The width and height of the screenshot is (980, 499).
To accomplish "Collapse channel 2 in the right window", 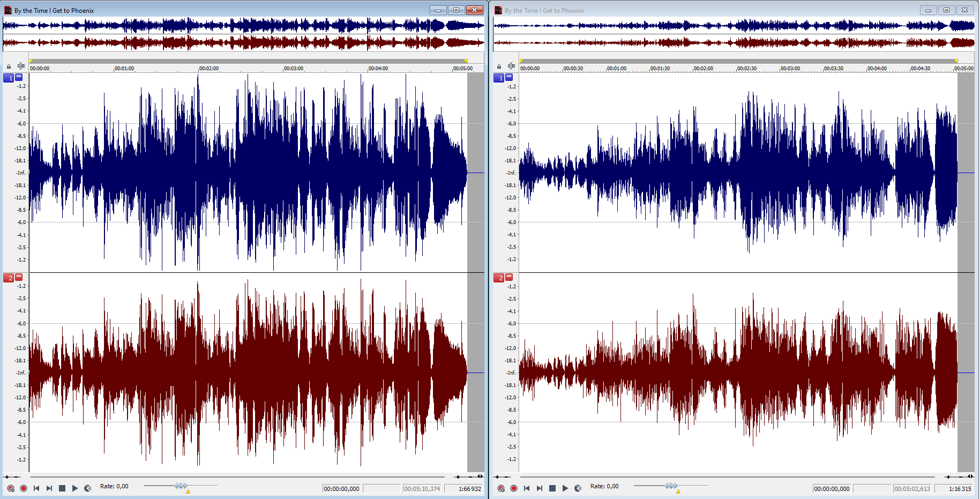I will (510, 277).
